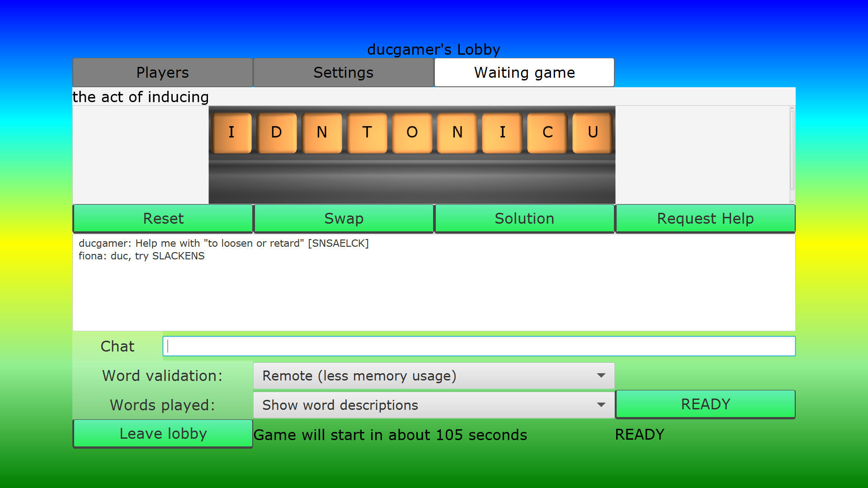Click the O letter tile
Viewport: 868px width, 488px height.
pos(412,132)
